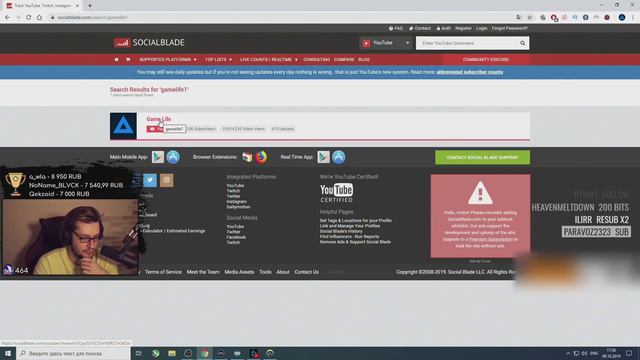Select the Social Blade browser tab

tap(42, 6)
